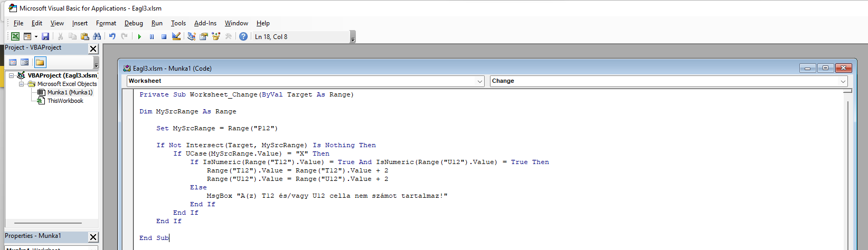
Task: Click the 'Private Sub Worksheet_Change' line
Action: pyautogui.click(x=247, y=94)
